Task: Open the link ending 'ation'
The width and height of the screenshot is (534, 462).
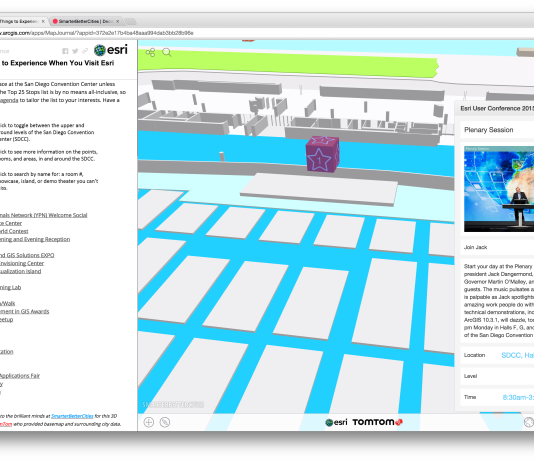Action: click(x=6, y=352)
